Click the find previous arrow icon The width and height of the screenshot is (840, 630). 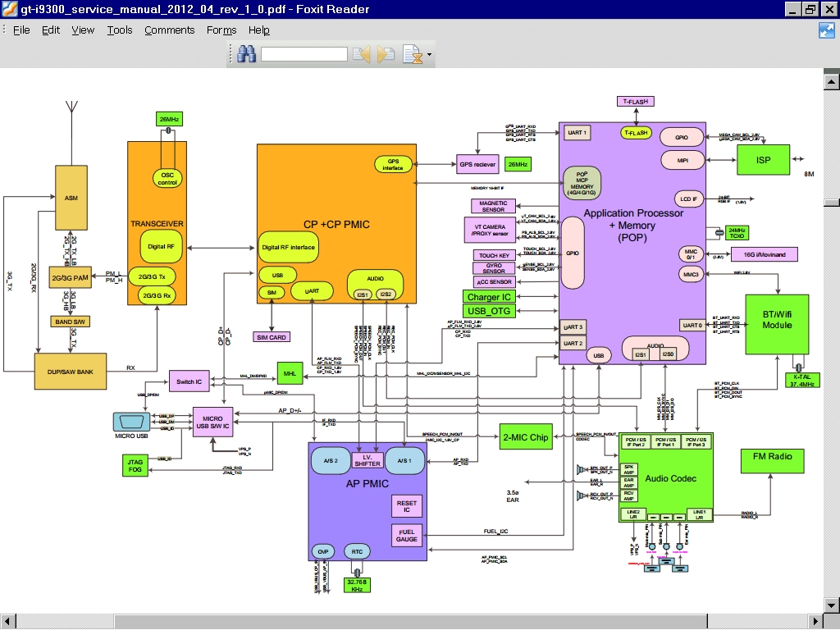click(x=362, y=54)
